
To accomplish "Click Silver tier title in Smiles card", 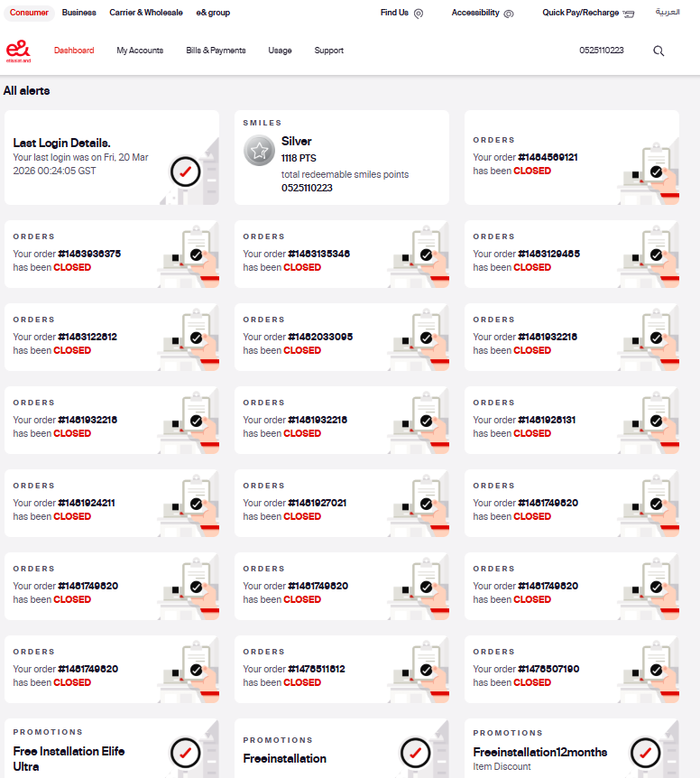I will tap(297, 142).
